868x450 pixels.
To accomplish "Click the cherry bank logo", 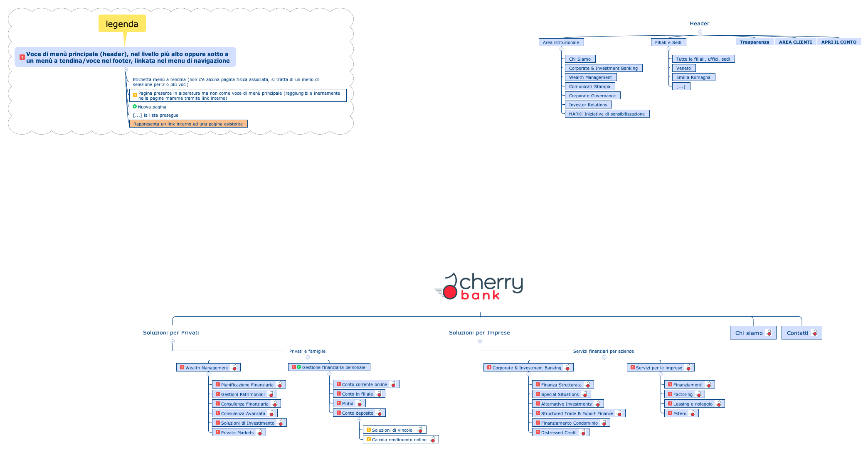I will pyautogui.click(x=479, y=287).
